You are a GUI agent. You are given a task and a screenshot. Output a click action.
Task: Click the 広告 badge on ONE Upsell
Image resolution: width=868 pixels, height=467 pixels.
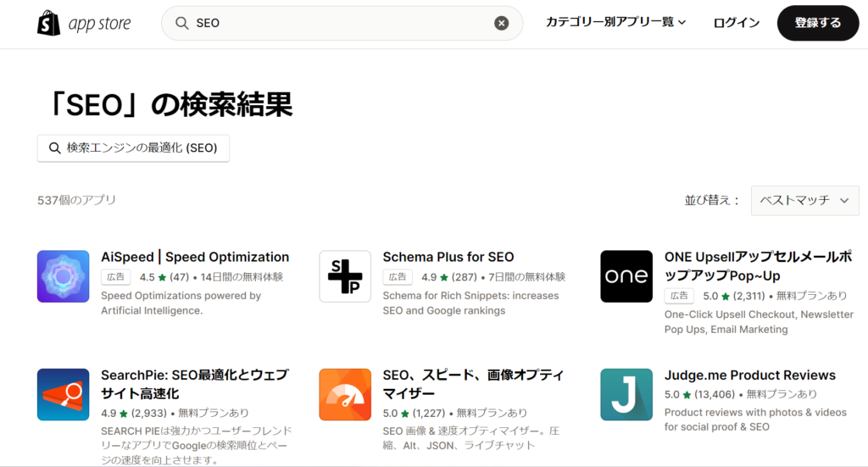(x=679, y=296)
